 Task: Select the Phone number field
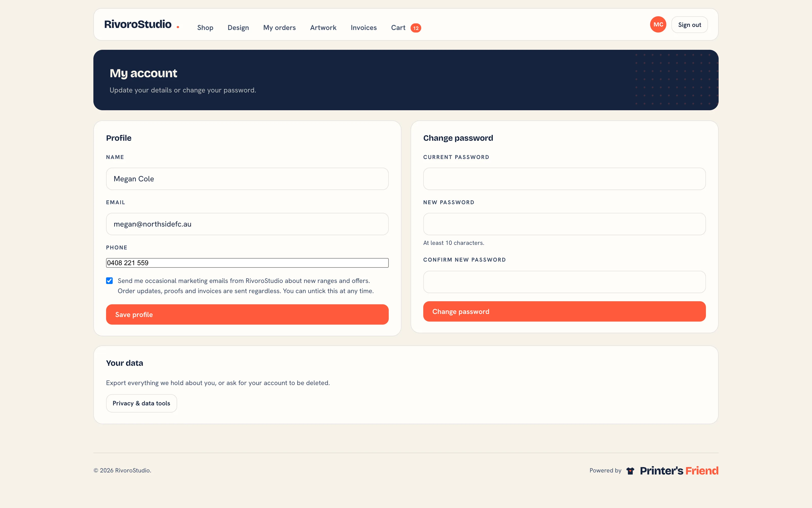pyautogui.click(x=247, y=263)
